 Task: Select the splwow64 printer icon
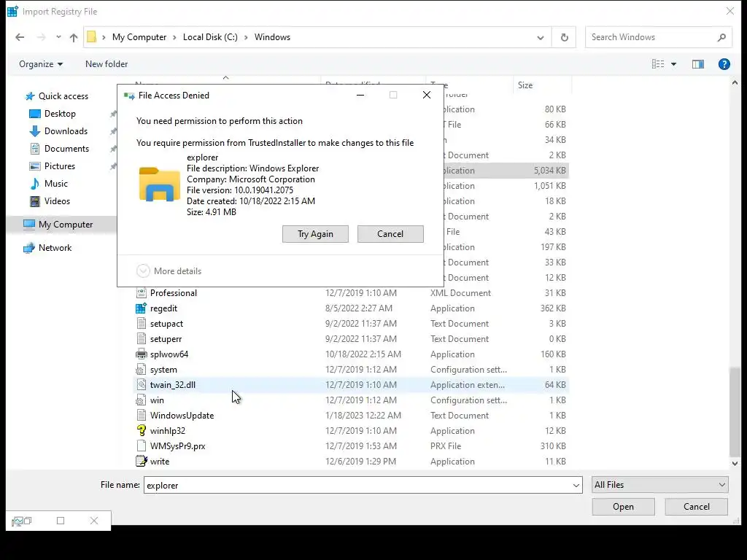[x=141, y=354]
